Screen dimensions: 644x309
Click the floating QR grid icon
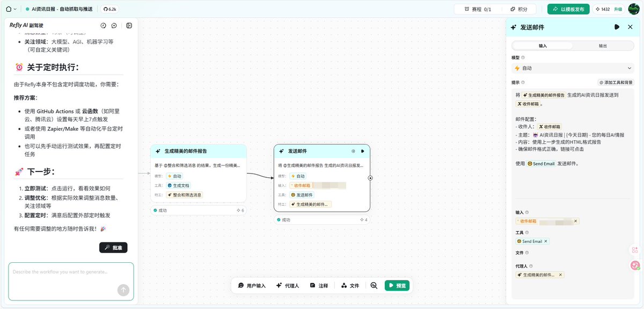tap(635, 250)
